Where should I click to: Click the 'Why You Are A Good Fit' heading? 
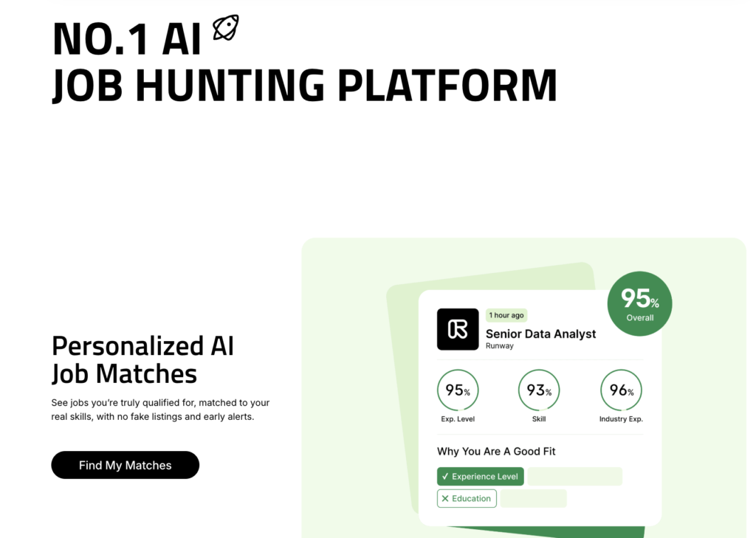(496, 451)
